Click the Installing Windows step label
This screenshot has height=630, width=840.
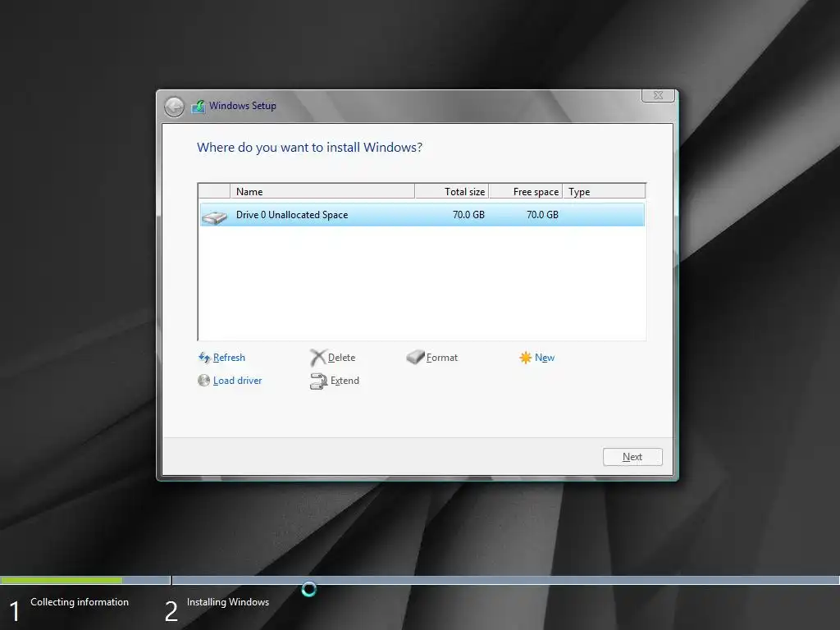pyautogui.click(x=228, y=602)
